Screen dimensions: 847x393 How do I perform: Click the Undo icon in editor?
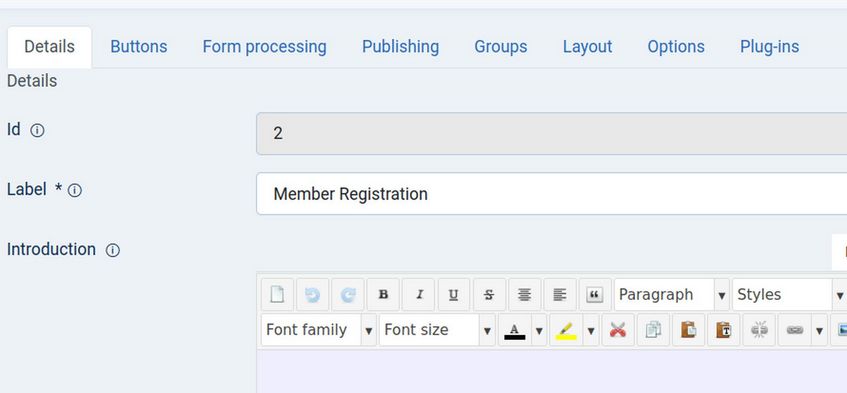point(312,295)
